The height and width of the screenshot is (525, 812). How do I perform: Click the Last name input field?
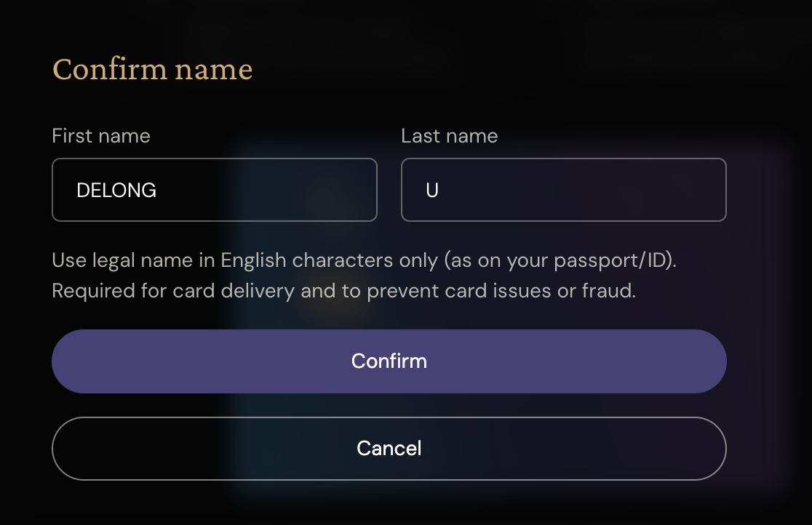(563, 190)
